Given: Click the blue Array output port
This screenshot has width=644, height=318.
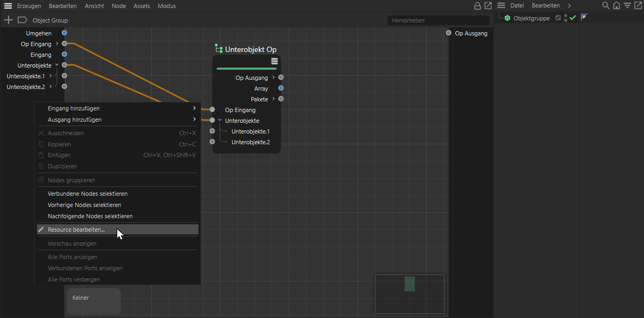Looking at the screenshot, I should click(x=281, y=88).
